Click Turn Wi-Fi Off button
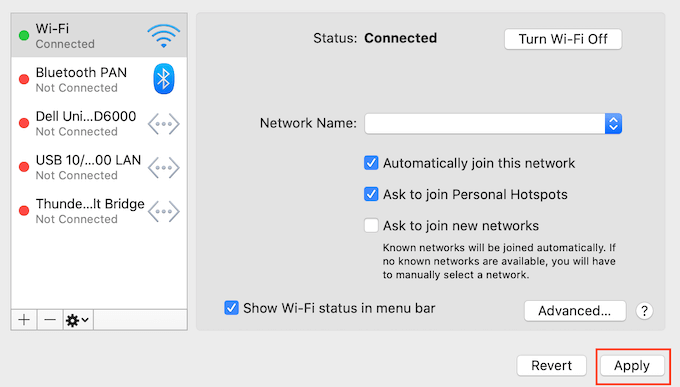 point(563,39)
